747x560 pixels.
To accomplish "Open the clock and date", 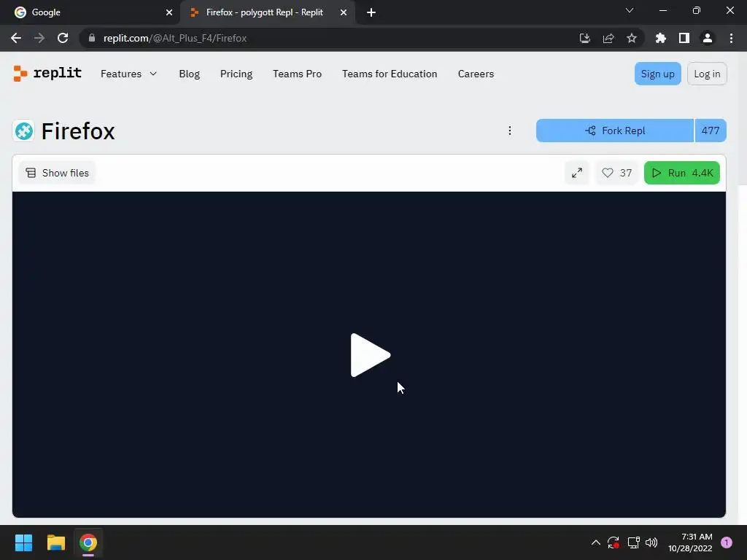I will click(690, 542).
